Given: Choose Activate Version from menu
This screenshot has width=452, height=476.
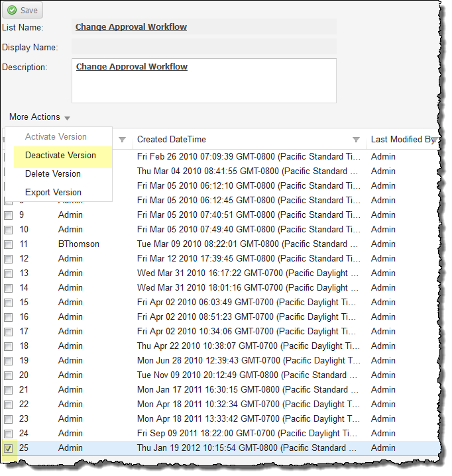Looking at the screenshot, I should tap(56, 136).
